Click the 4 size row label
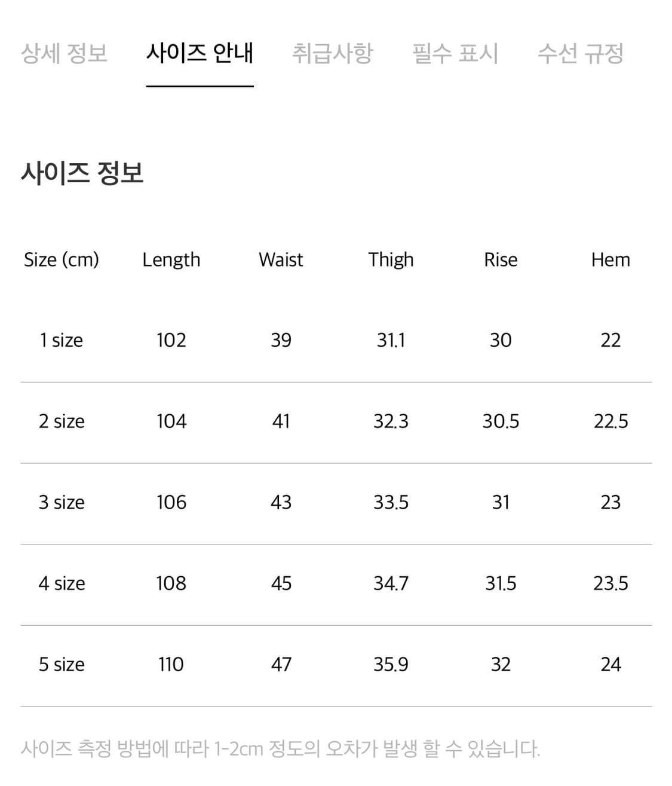 (62, 583)
